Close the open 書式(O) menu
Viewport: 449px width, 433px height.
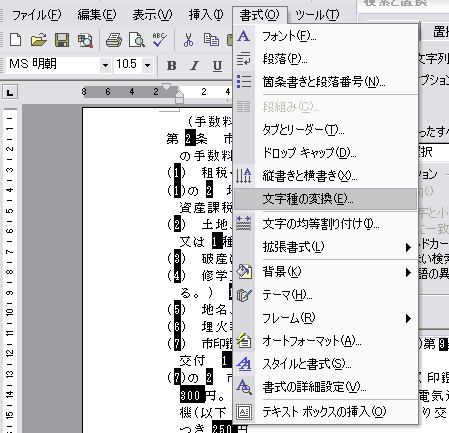coord(259,15)
